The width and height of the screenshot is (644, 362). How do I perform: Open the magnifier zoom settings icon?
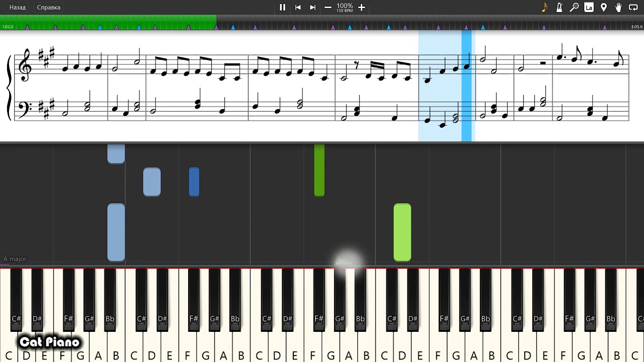point(574,8)
